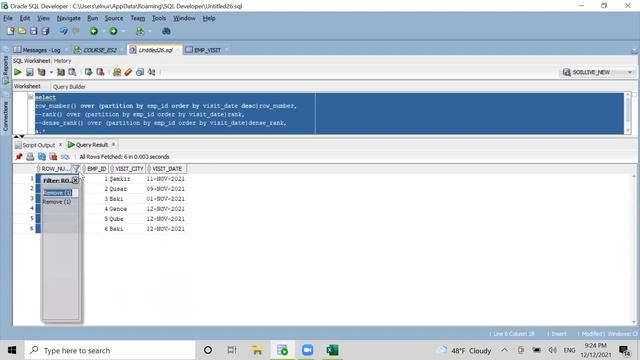Click the SQL Worksheet connection icon in main toolbar
This screenshot has height=360, width=640.
[140, 31]
